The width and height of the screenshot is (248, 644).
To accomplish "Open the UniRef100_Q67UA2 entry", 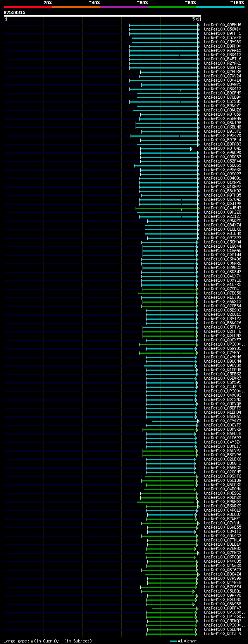I will coord(222,199).
